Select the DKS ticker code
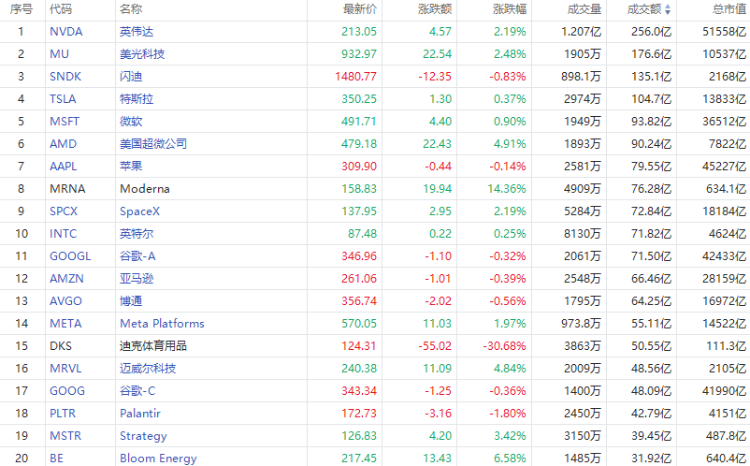 tap(61, 346)
